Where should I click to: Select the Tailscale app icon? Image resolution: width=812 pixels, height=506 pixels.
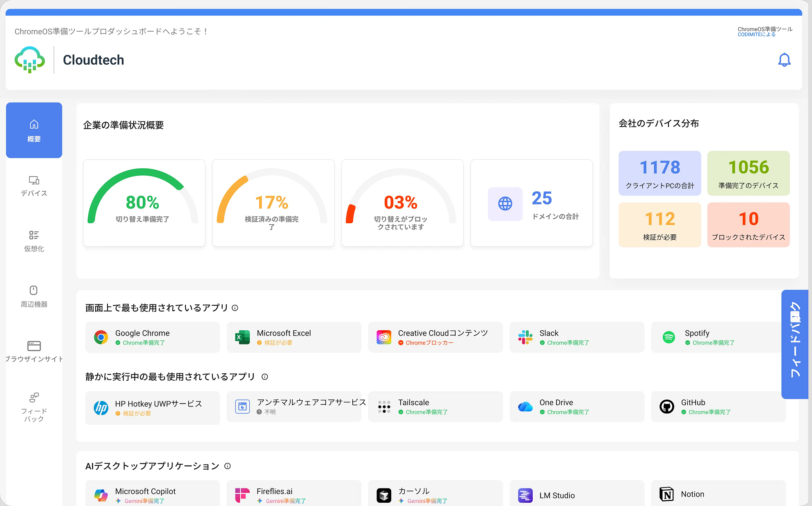tap(384, 407)
